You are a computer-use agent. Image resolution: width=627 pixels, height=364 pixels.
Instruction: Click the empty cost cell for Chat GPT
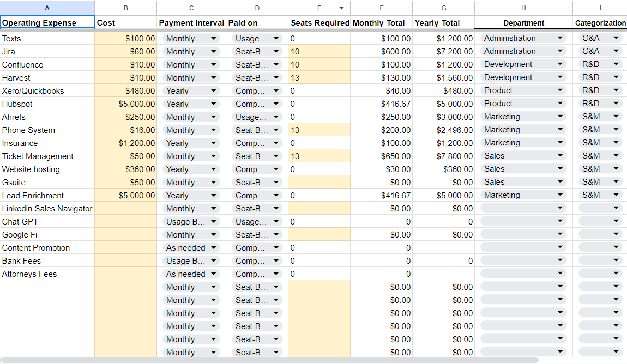coord(125,222)
